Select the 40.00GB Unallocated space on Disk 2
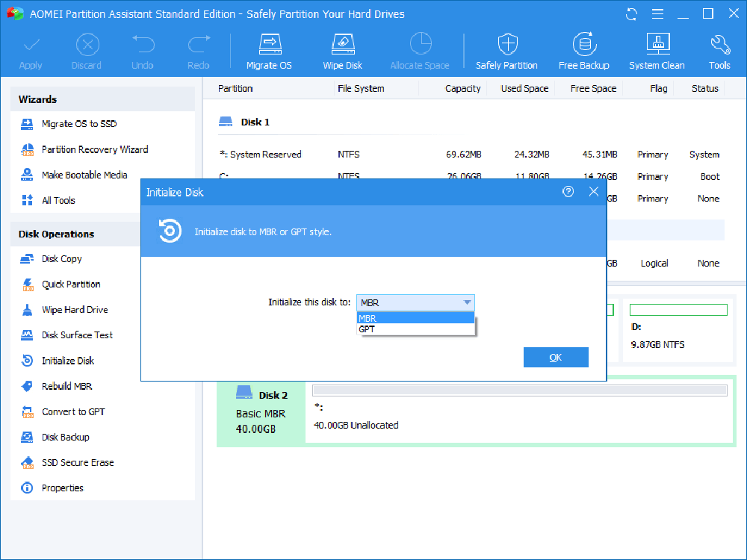747x560 pixels. tap(519, 412)
